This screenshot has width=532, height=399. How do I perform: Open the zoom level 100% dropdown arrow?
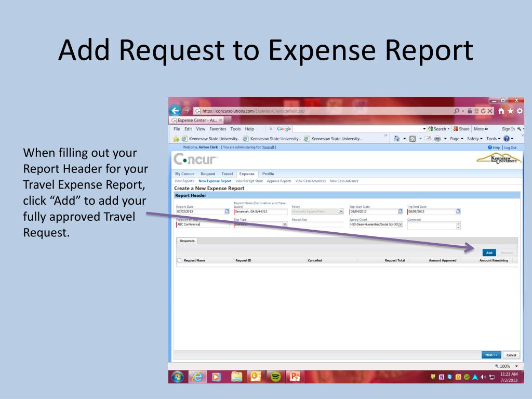516,366
